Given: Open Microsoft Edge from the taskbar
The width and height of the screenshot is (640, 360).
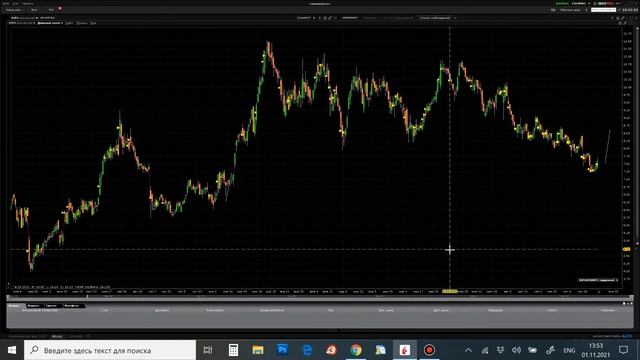Looking at the screenshot, I should pos(307,350).
